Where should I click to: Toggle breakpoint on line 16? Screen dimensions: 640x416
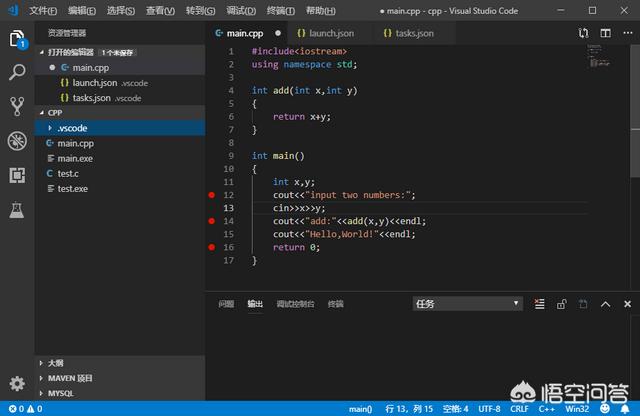(211, 247)
